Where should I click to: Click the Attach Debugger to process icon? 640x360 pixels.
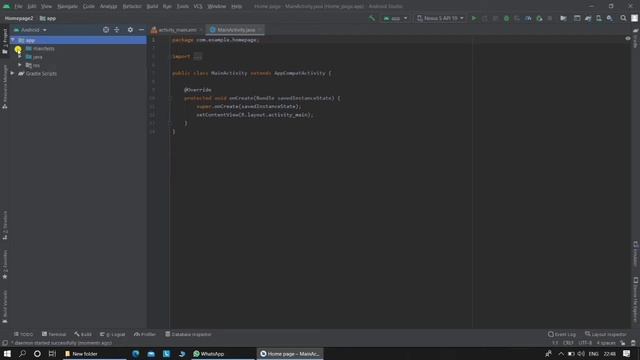pos(539,18)
